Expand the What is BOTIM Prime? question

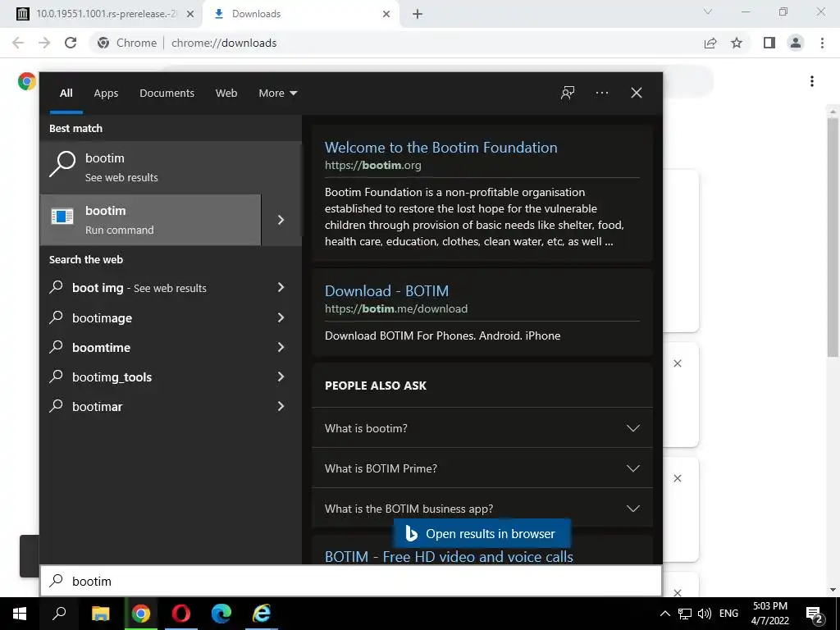(x=482, y=468)
